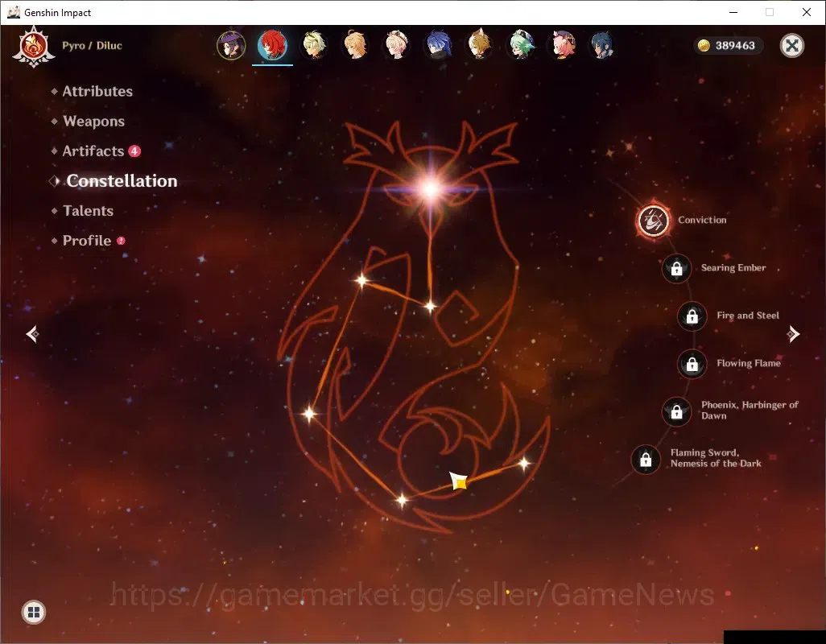Select locked Phoenix, Harbinger of Dawn node
The height and width of the screenshot is (644, 826).
(676, 412)
